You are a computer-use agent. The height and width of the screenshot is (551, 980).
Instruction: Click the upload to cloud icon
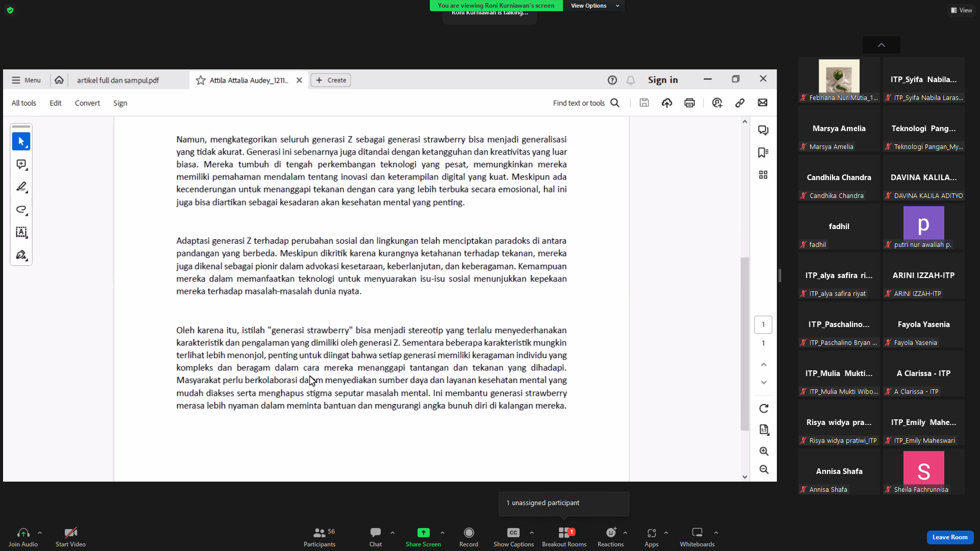tap(667, 103)
